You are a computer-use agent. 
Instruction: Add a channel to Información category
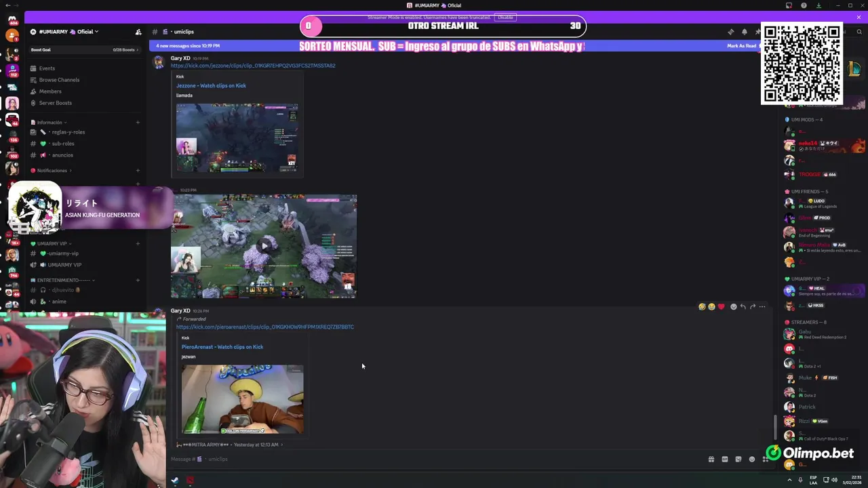click(x=138, y=123)
